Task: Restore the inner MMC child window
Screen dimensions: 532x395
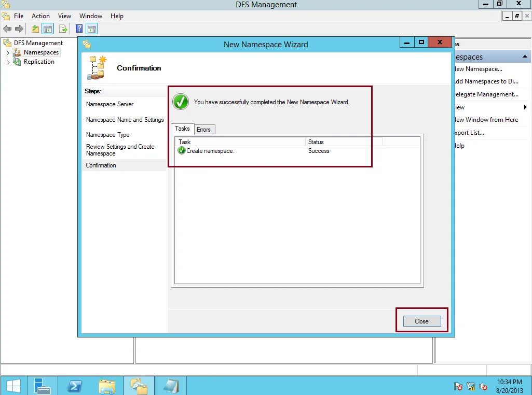Action: [x=517, y=16]
